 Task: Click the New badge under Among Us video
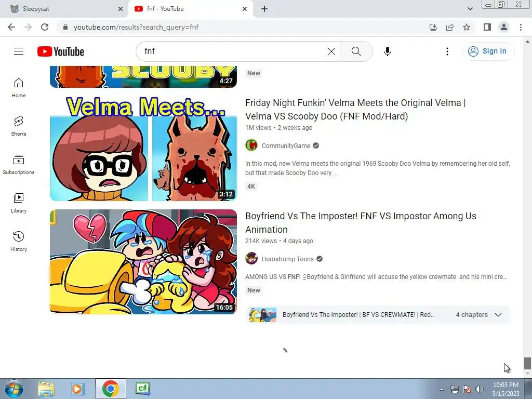[254, 290]
